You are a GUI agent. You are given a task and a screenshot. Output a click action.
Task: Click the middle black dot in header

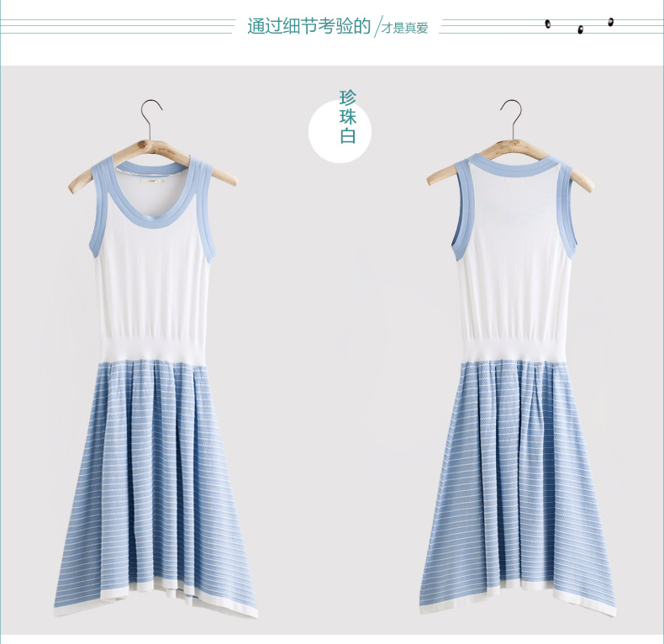[x=580, y=30]
